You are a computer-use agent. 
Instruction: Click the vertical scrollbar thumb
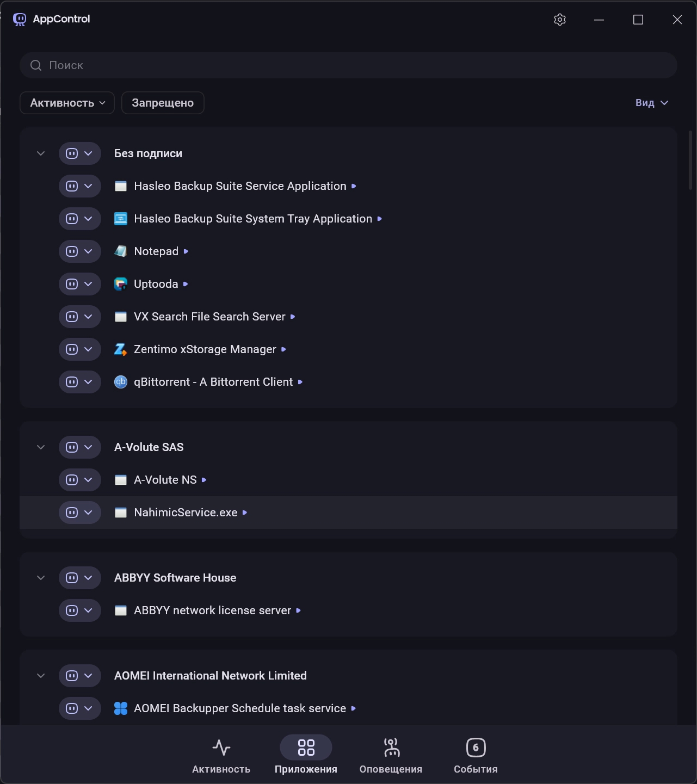point(690,160)
